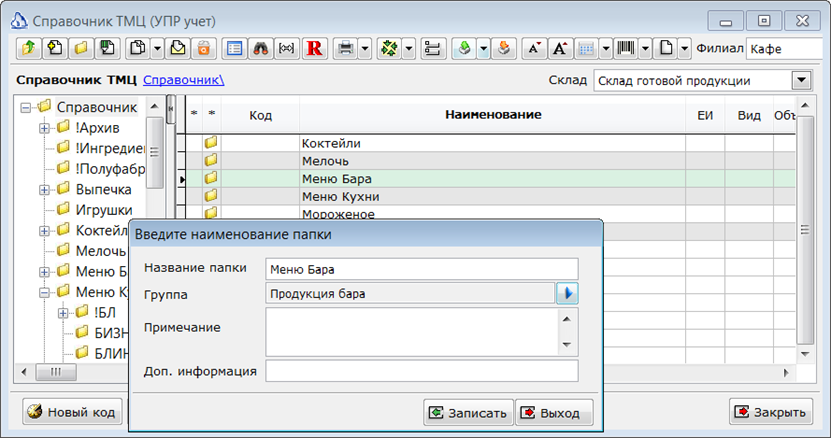Select Игрушки folder in the tree
This screenshot has height=438, width=831.
pos(104,210)
